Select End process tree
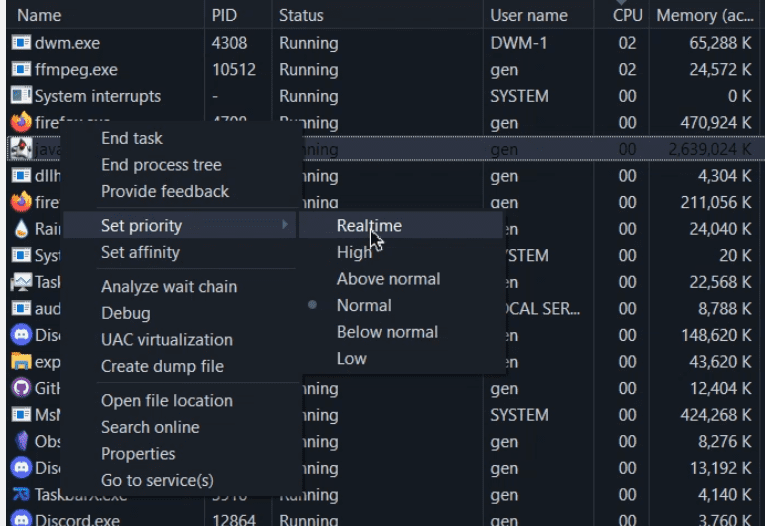This screenshot has height=526, width=765. pyautogui.click(x=161, y=165)
